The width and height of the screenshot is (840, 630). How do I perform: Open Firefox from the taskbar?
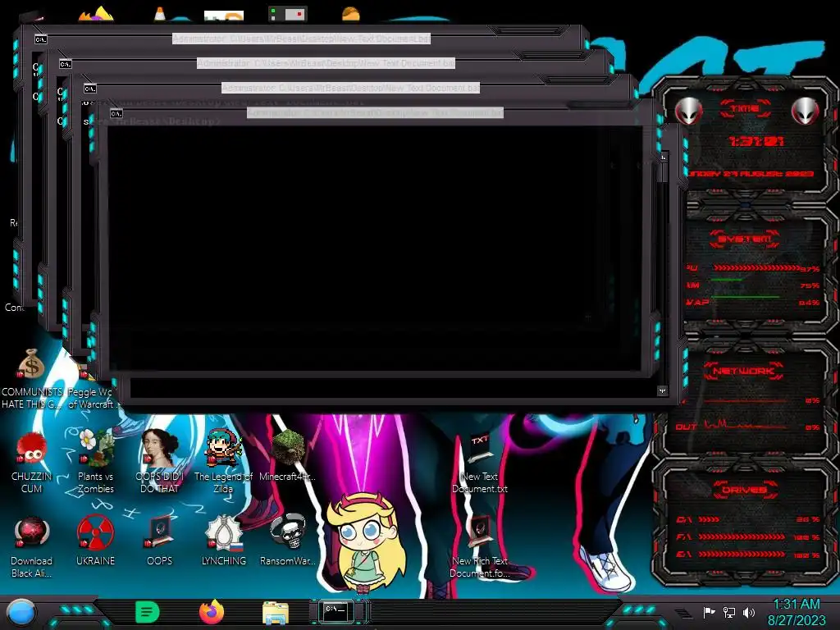click(x=212, y=612)
